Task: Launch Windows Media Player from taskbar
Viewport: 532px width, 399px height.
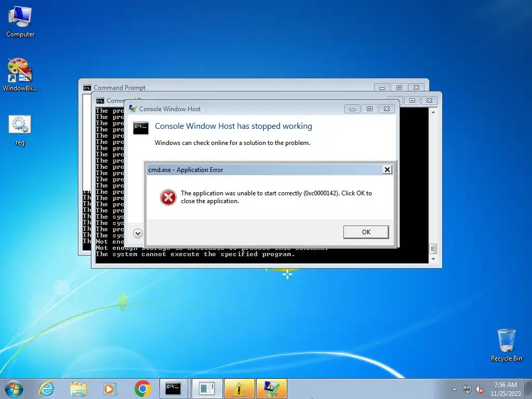Action: click(110, 389)
